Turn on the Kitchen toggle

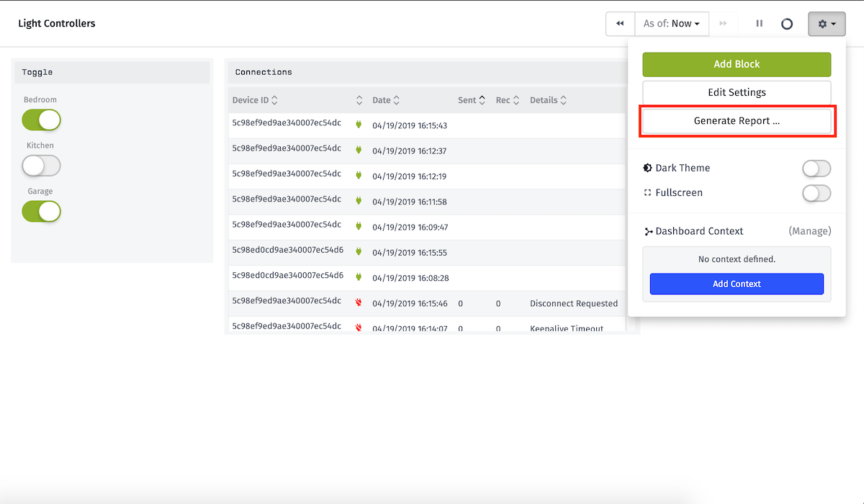(x=41, y=166)
